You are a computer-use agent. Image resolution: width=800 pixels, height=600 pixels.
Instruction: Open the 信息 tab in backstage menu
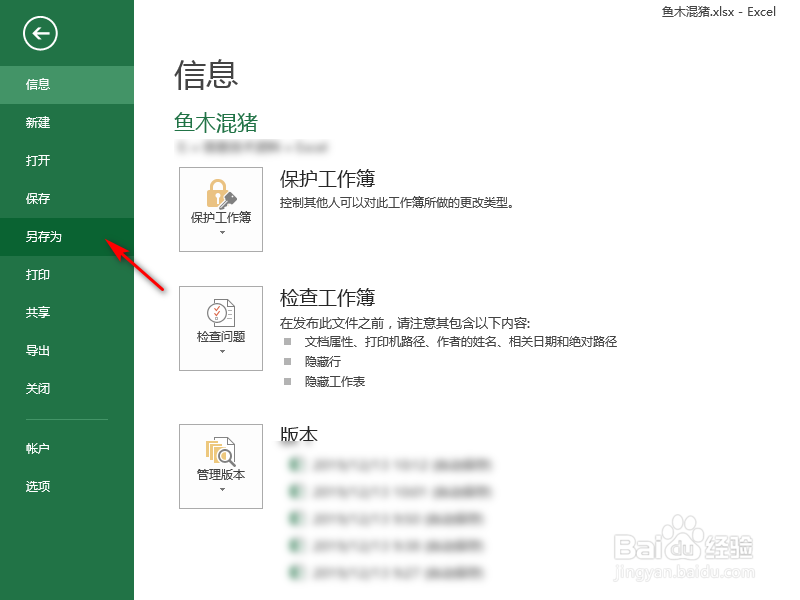[67, 85]
